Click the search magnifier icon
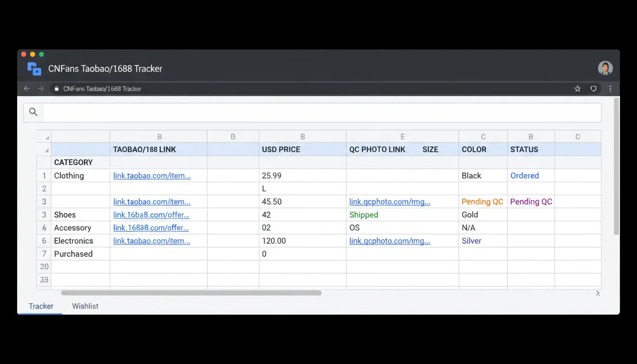637x364 pixels. (33, 112)
